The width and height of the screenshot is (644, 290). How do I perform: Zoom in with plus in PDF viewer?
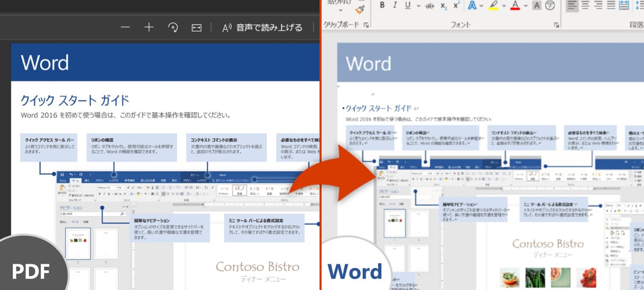[149, 27]
